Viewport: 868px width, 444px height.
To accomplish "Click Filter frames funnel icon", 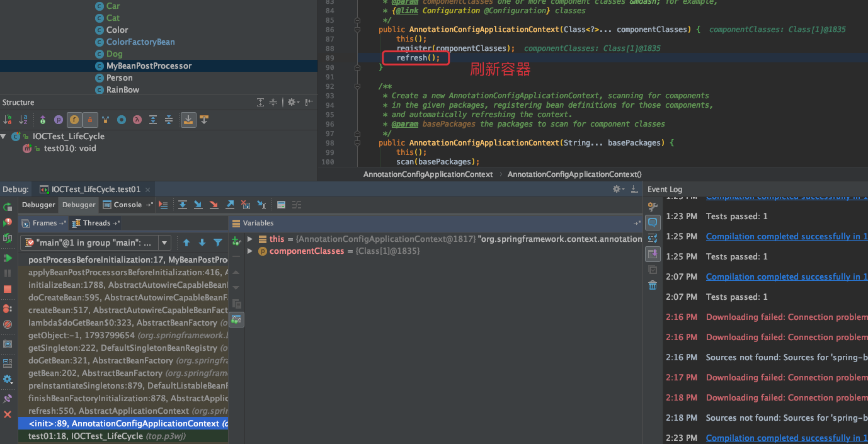I will pos(218,242).
